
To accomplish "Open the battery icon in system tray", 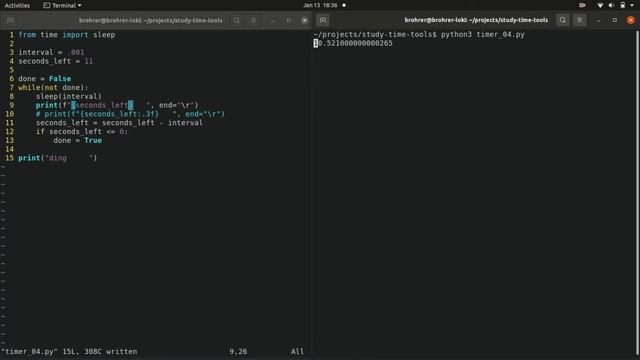I will pyautogui.click(x=622, y=5).
